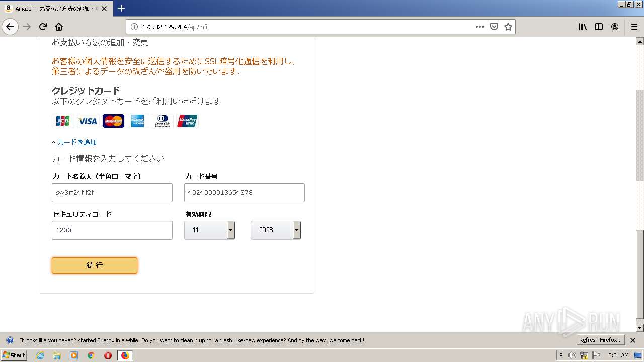Click the browser forward arrow

(x=27, y=27)
